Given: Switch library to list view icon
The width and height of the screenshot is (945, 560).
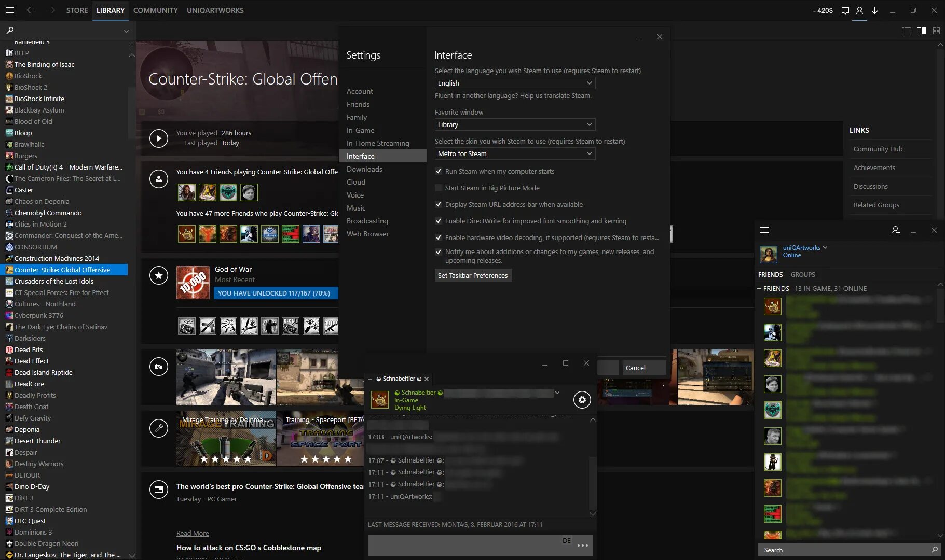Looking at the screenshot, I should click(907, 31).
